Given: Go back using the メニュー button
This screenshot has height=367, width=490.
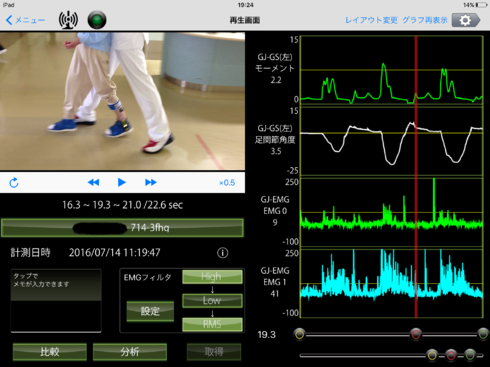Looking at the screenshot, I should [x=25, y=20].
